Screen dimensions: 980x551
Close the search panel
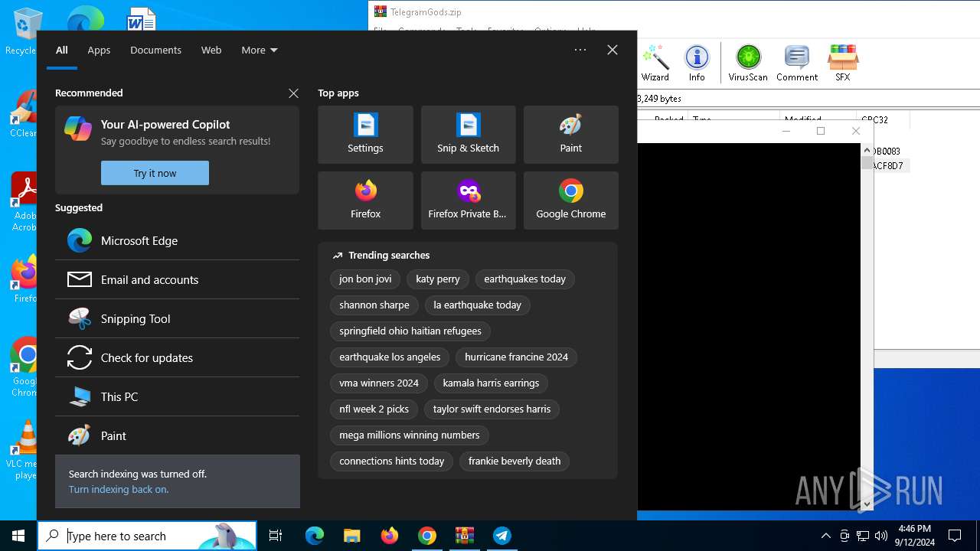tap(612, 50)
